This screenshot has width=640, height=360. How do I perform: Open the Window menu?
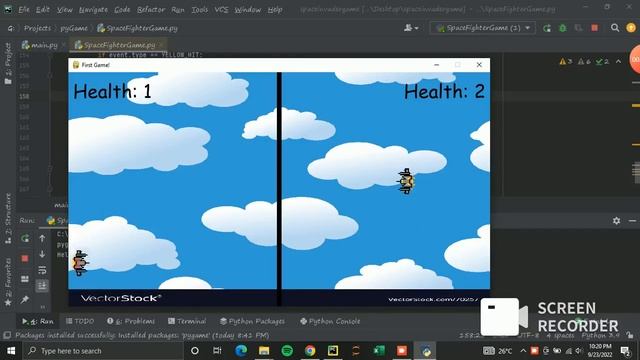click(247, 9)
